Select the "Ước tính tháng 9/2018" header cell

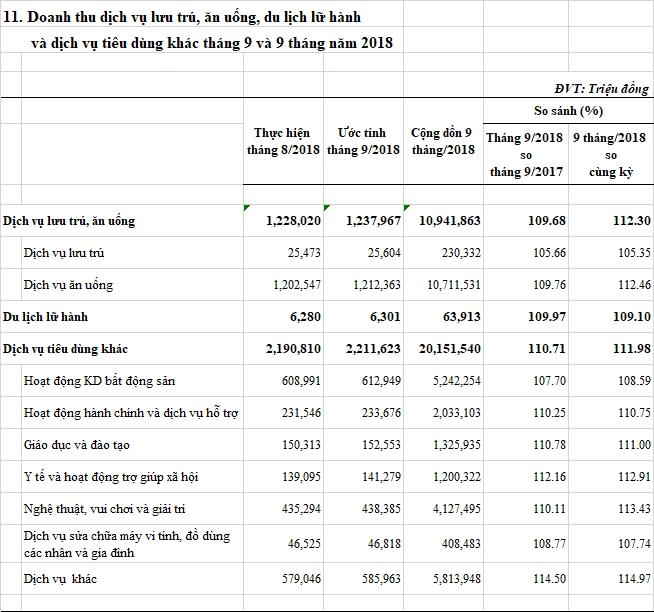[363, 141]
